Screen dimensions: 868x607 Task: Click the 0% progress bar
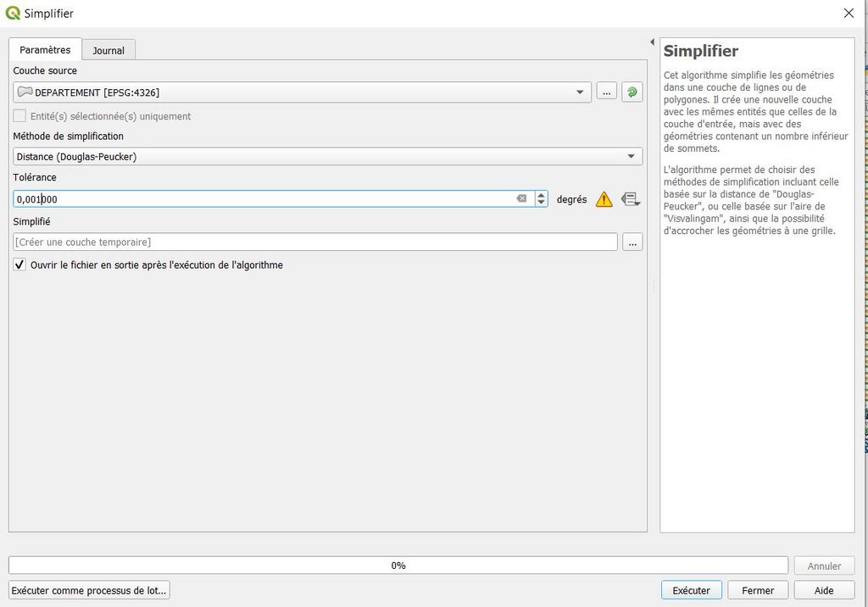pos(398,565)
